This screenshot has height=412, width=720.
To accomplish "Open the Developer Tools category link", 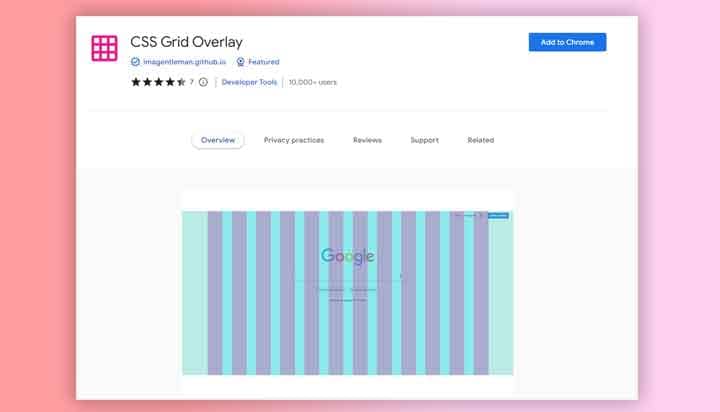I will point(249,82).
